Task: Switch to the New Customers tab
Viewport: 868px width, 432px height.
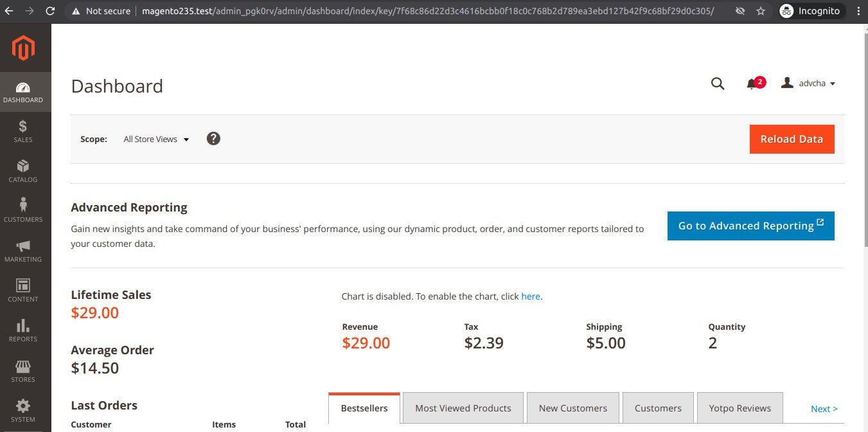Action: coord(572,408)
